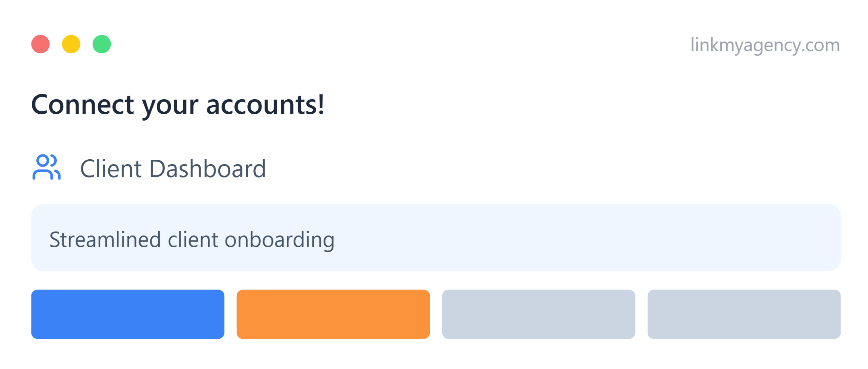Select the blue account block

[128, 314]
